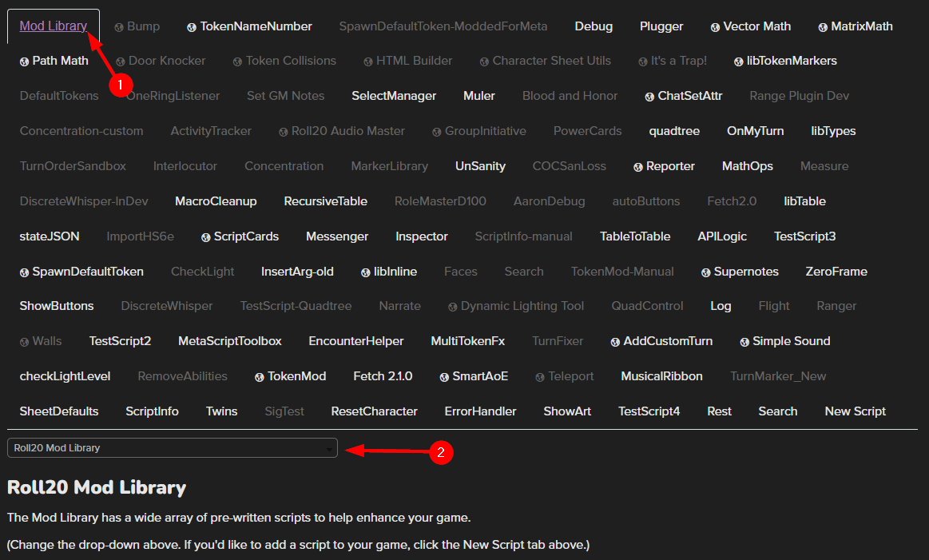Select the Set GM Notes tab
This screenshot has width=929, height=560.
coord(286,95)
